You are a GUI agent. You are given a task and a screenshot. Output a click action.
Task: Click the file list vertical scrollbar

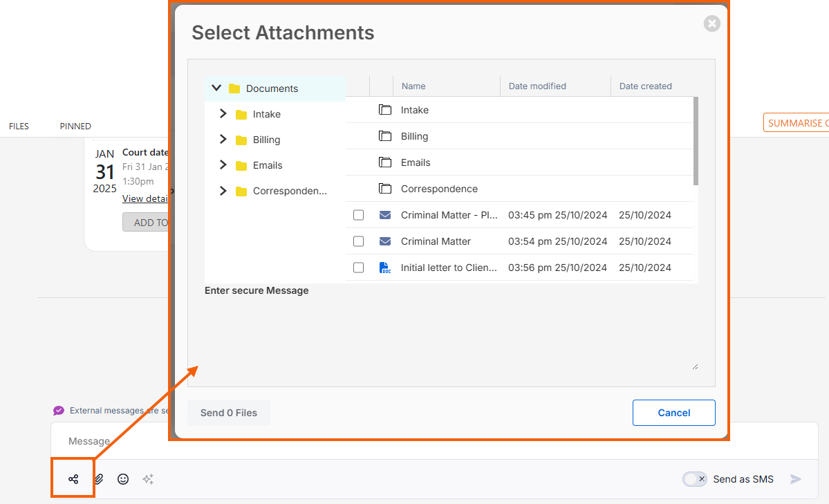click(696, 142)
